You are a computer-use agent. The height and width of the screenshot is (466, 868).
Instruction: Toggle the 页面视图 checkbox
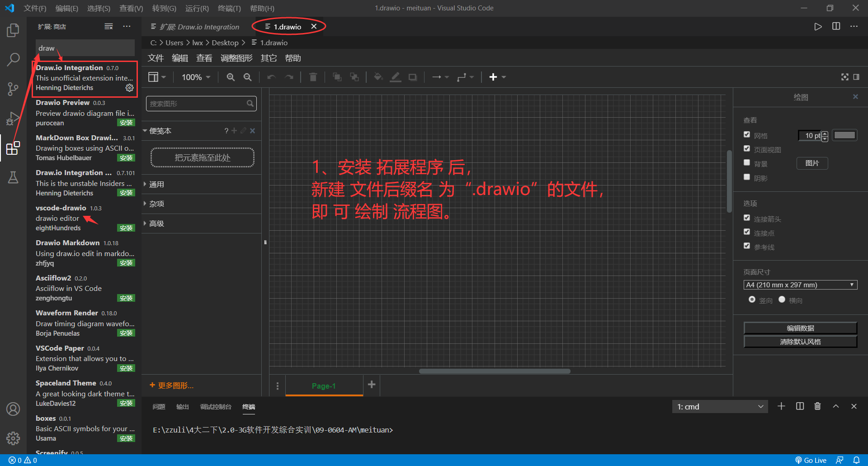[x=747, y=148]
